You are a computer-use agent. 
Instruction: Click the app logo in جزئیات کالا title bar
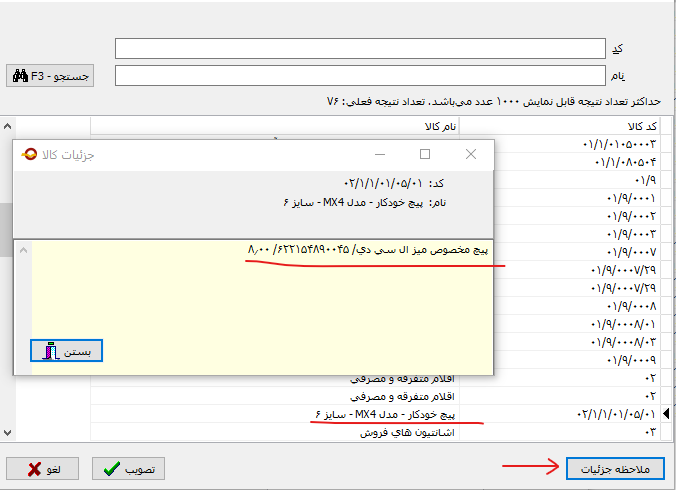tap(27, 154)
